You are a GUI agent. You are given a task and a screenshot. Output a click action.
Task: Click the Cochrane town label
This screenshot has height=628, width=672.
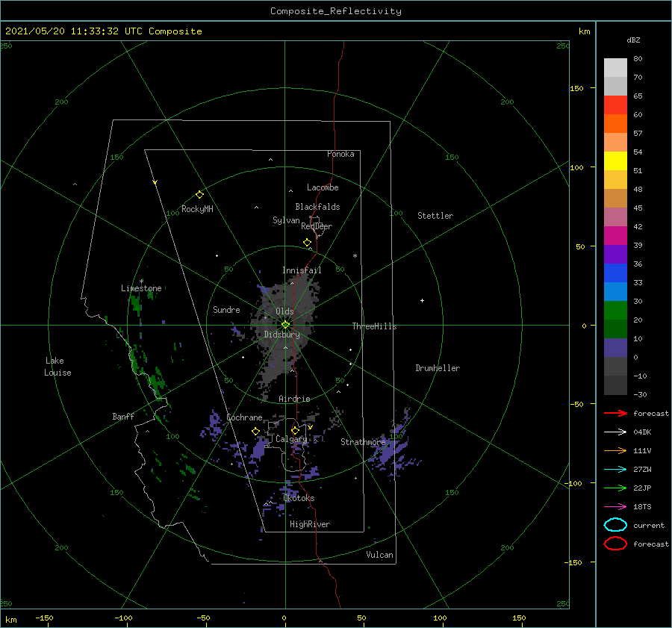pos(244,417)
